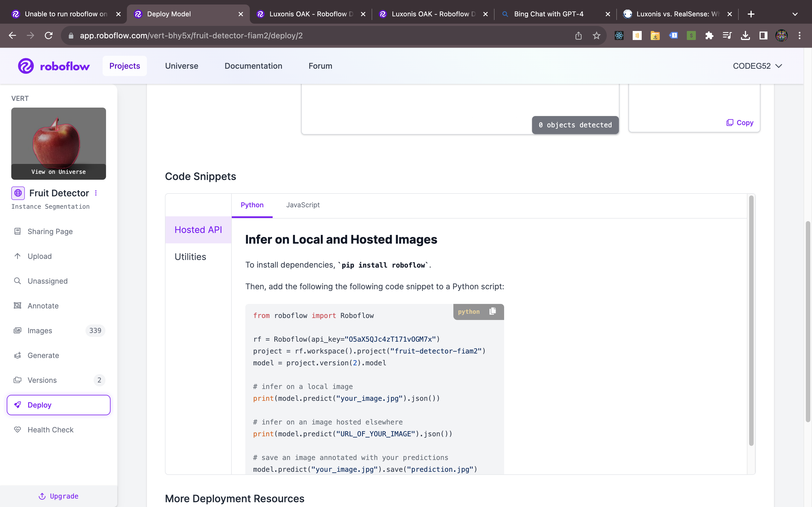Click the apple View on Universe thumbnail
The width and height of the screenshot is (812, 507).
[x=58, y=144]
